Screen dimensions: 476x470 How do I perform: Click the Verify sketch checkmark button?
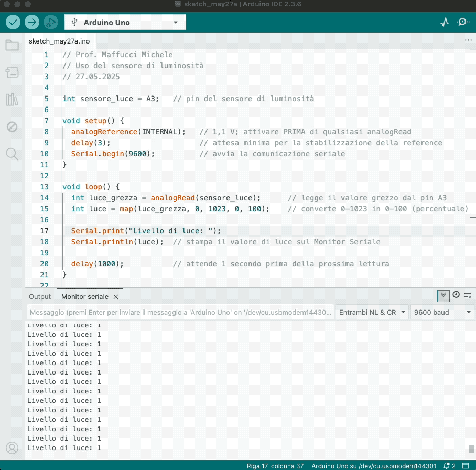point(13,22)
